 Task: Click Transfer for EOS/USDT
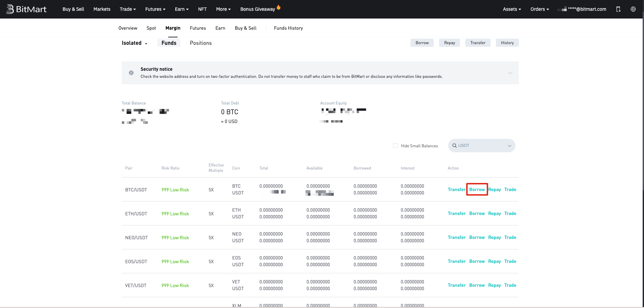[x=457, y=261]
